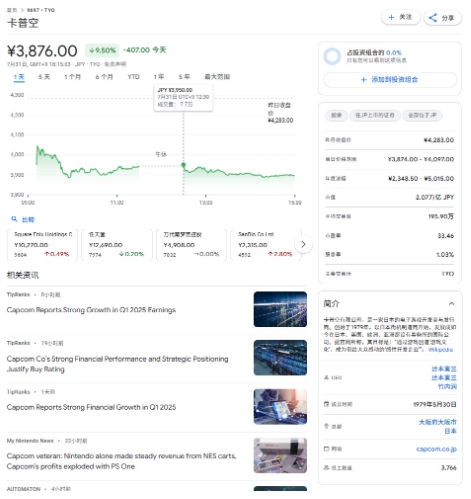This screenshot has height=499, width=471.
Task: Click the first 辻本宪三 CEO link
Action: (444, 369)
